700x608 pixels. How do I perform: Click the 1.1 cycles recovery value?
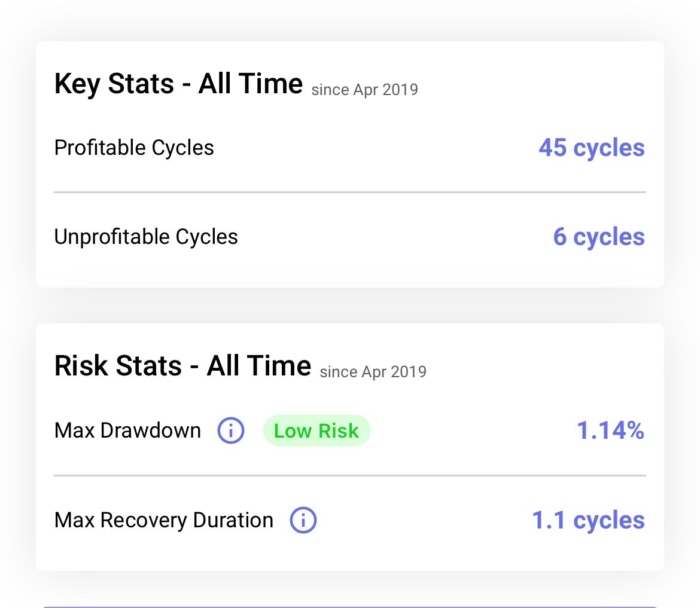point(588,520)
